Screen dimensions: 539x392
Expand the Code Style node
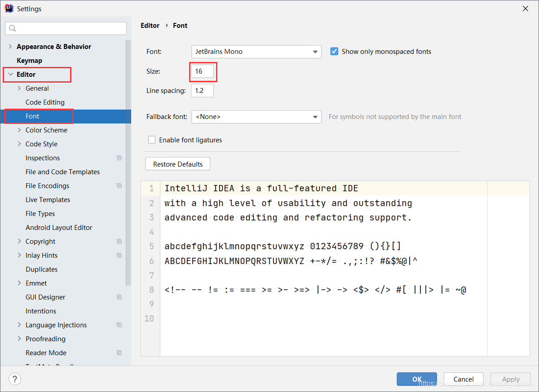pyautogui.click(x=19, y=144)
